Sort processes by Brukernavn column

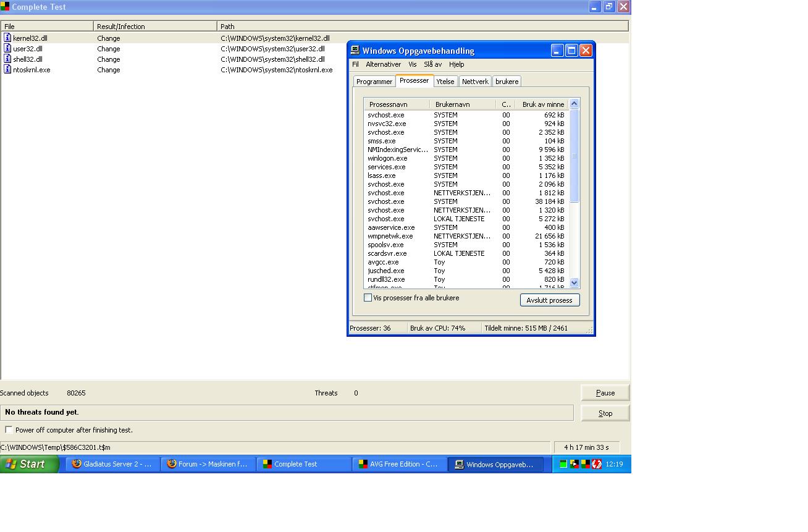tap(463, 104)
